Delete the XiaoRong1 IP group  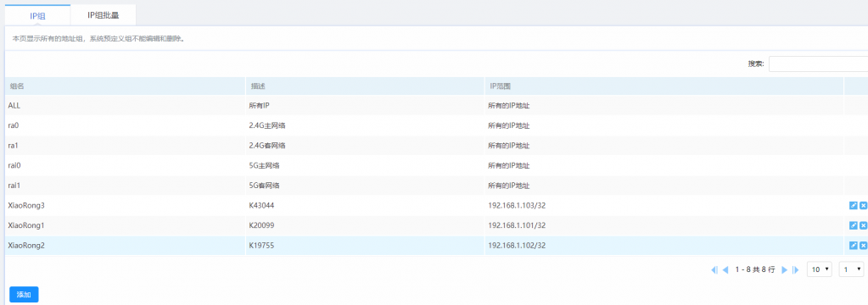pos(863,225)
